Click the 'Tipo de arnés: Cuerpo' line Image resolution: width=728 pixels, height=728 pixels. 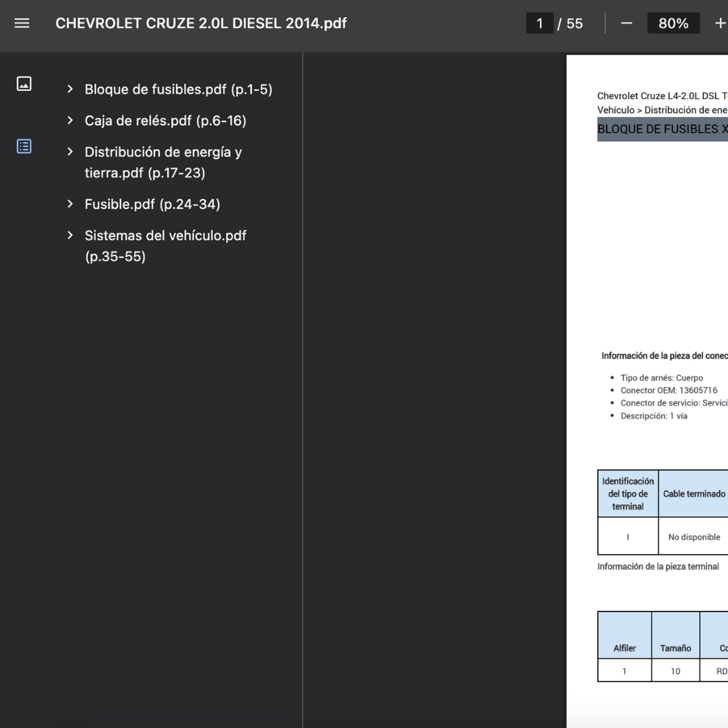pyautogui.click(x=662, y=378)
